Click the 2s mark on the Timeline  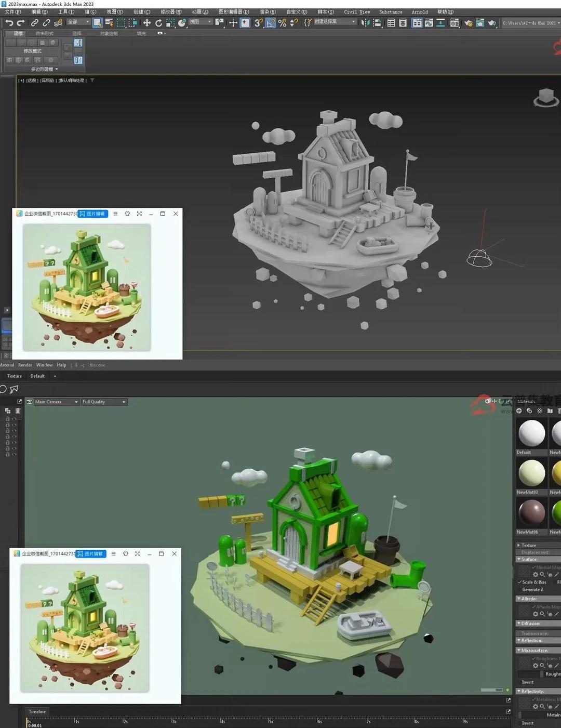[x=124, y=721]
